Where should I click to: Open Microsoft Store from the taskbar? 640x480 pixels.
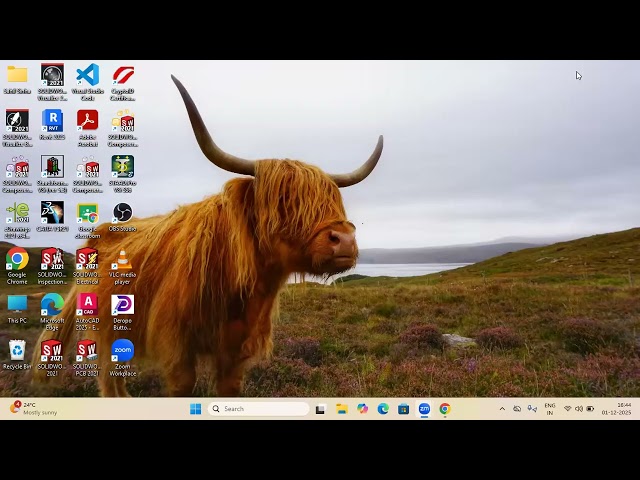pyautogui.click(x=404, y=409)
